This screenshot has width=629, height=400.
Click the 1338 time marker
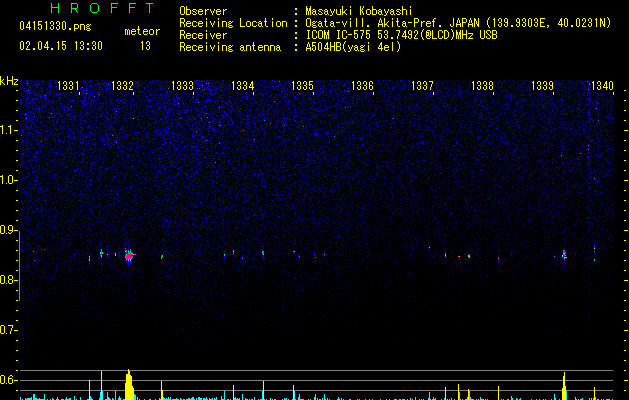coord(482,86)
